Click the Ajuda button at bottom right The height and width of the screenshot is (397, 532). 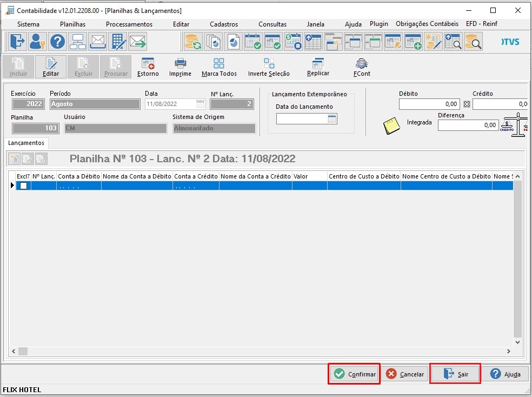tap(505, 374)
